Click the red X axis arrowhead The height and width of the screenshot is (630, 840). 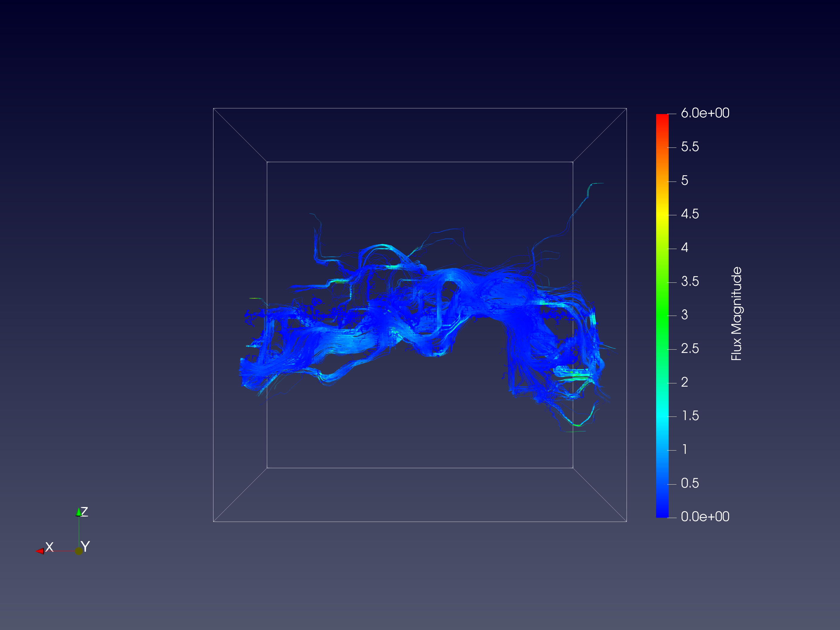(40, 551)
